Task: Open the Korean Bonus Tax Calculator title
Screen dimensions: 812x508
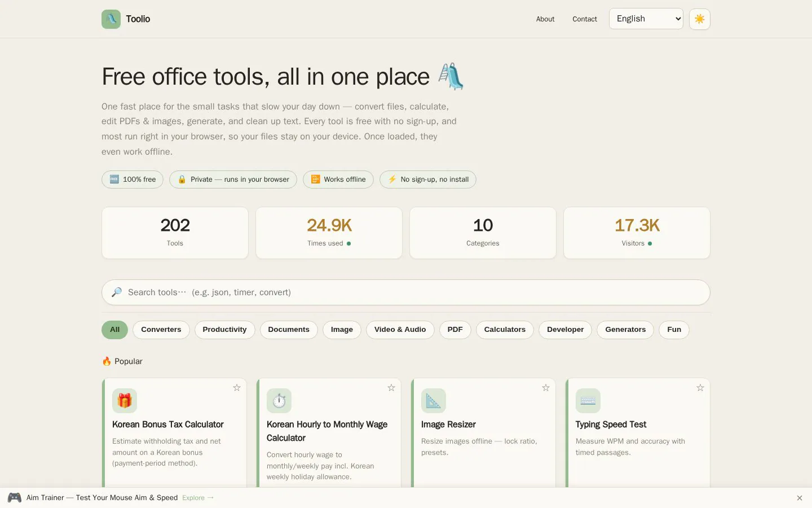Action: coord(168,424)
